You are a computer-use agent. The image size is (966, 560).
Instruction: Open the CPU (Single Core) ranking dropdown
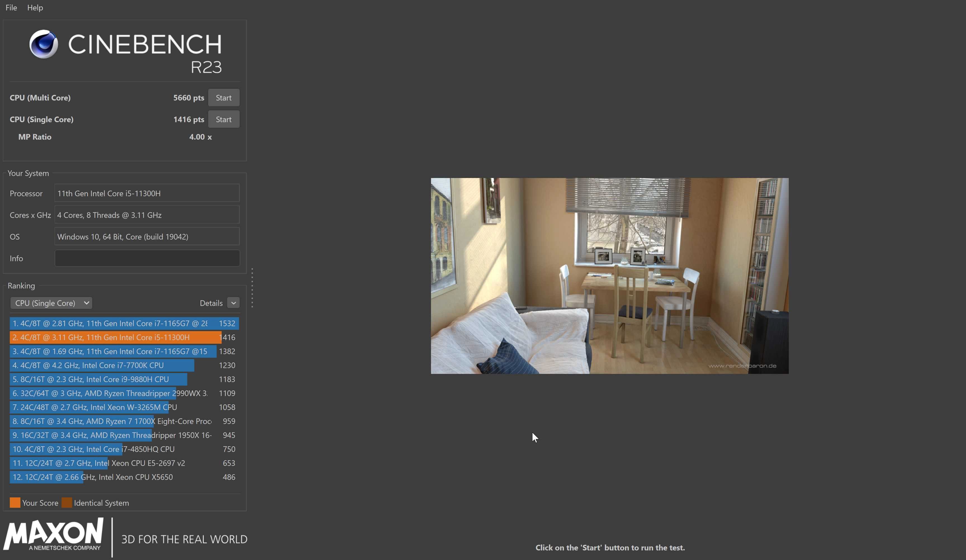tap(51, 303)
